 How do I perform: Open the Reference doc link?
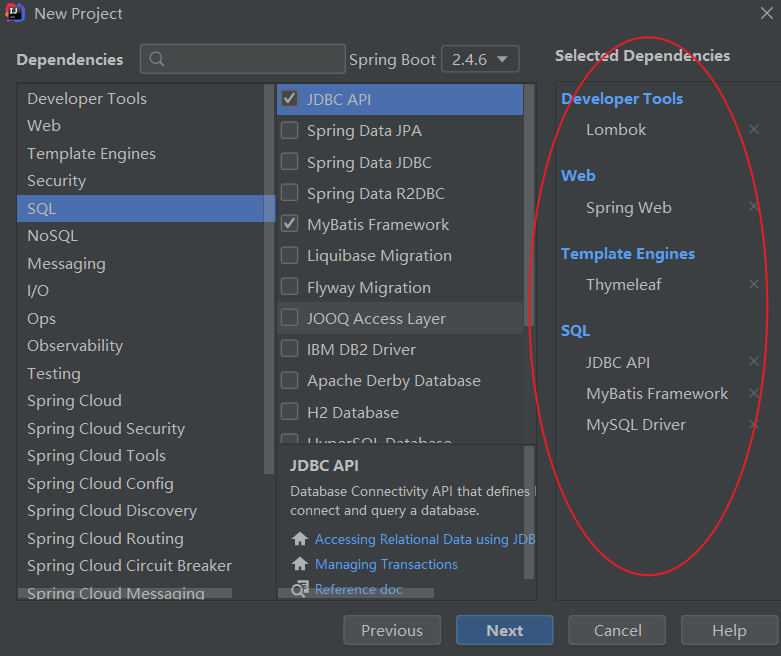(359, 589)
